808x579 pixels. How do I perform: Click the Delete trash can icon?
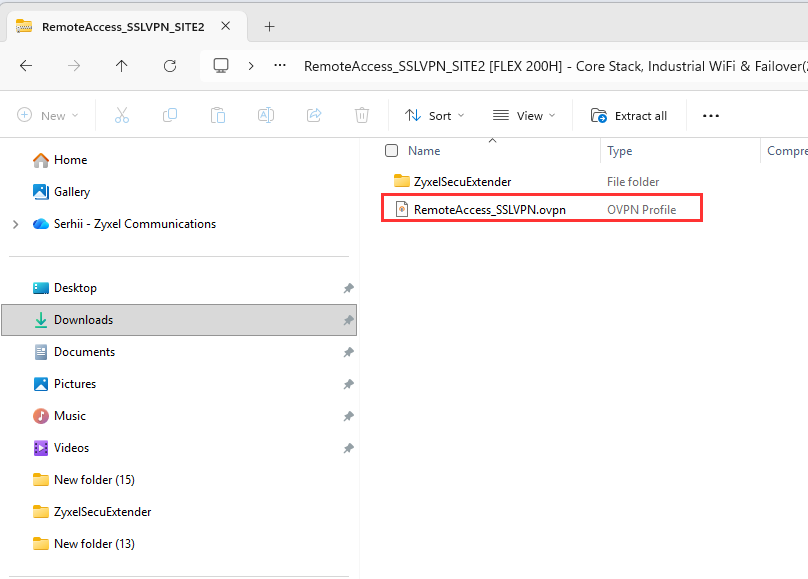click(x=362, y=115)
